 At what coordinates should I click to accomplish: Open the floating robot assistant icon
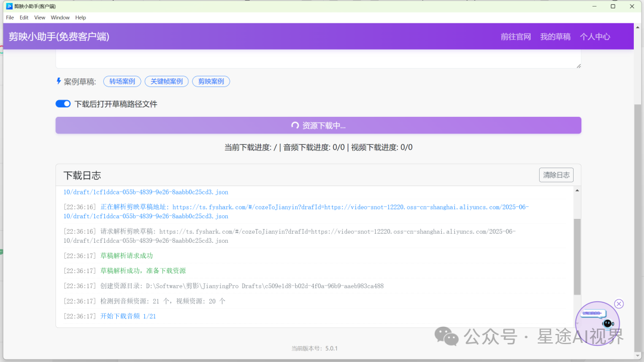597,323
